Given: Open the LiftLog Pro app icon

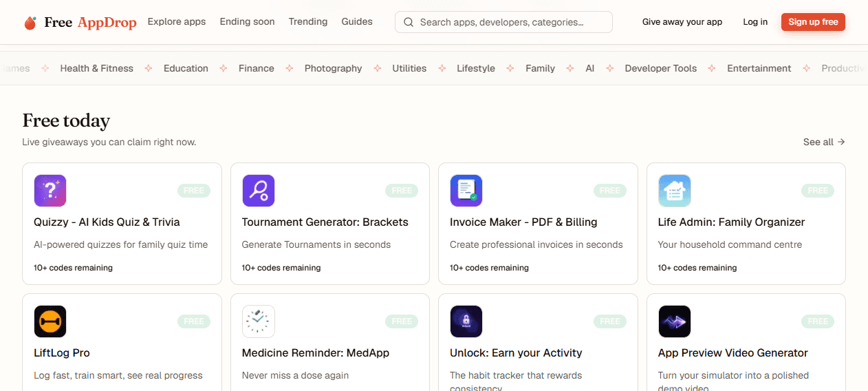Looking at the screenshot, I should click(50, 321).
